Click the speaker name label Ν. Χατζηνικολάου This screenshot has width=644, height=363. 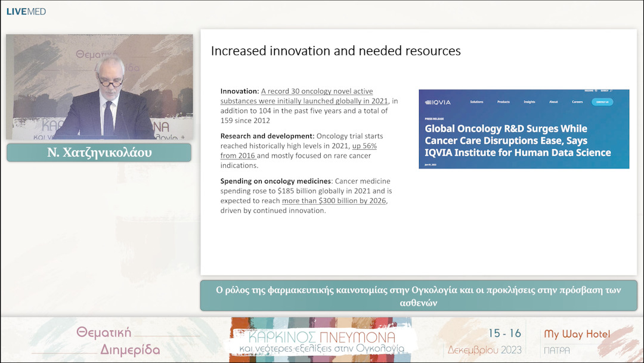[x=99, y=152]
